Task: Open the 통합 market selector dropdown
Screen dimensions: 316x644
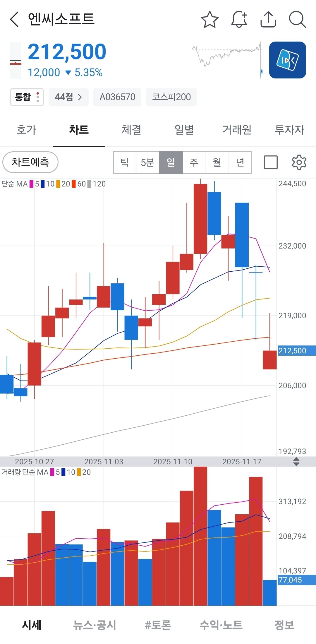Action: click(27, 97)
